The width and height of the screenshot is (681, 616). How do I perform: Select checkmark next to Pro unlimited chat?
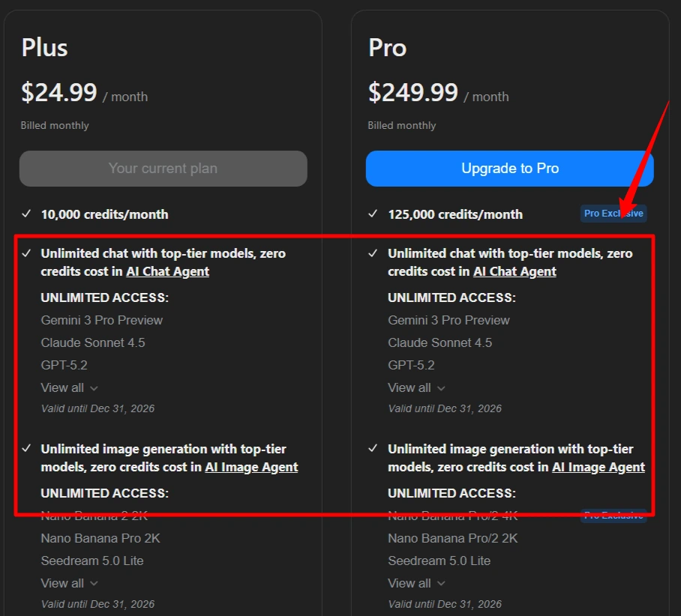[373, 253]
